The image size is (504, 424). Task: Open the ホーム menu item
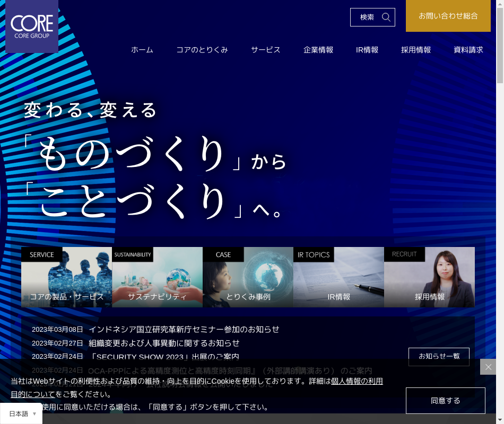pos(142,50)
